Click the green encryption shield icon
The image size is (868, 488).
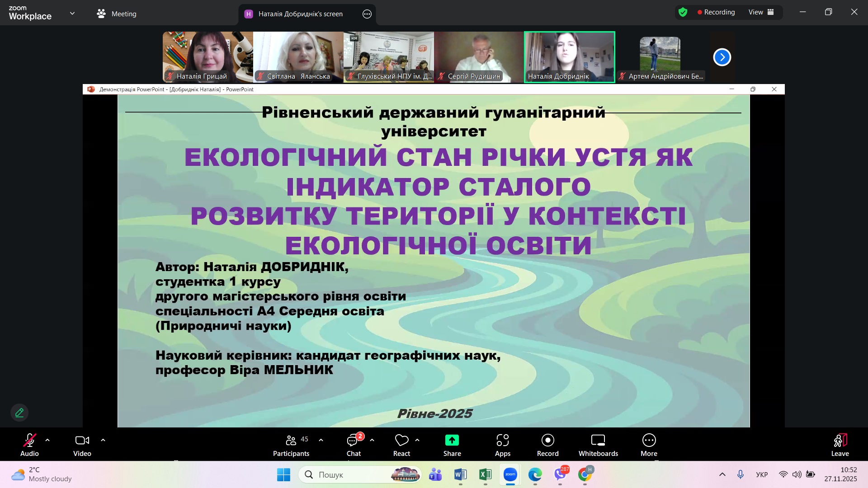tap(683, 12)
